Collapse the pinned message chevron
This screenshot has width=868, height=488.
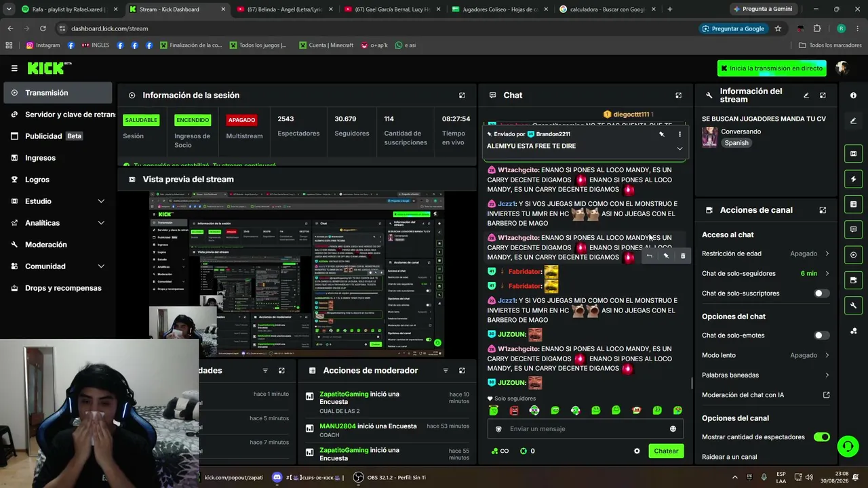679,148
